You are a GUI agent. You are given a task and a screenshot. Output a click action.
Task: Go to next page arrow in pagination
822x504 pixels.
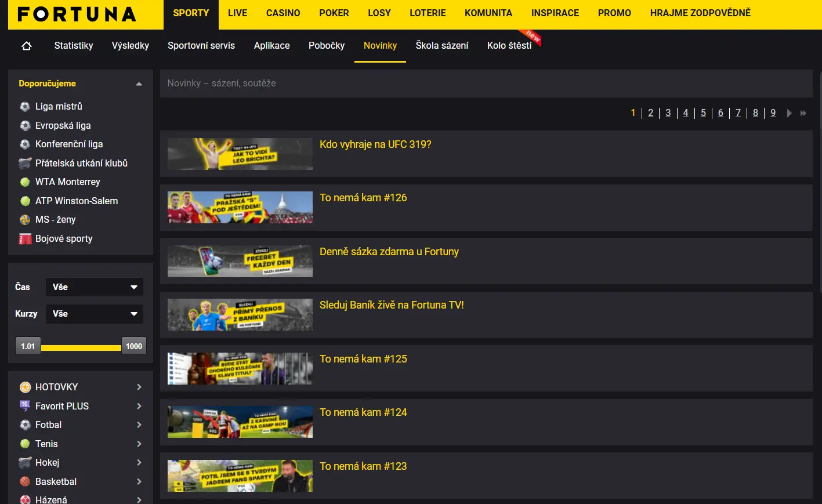pos(789,113)
